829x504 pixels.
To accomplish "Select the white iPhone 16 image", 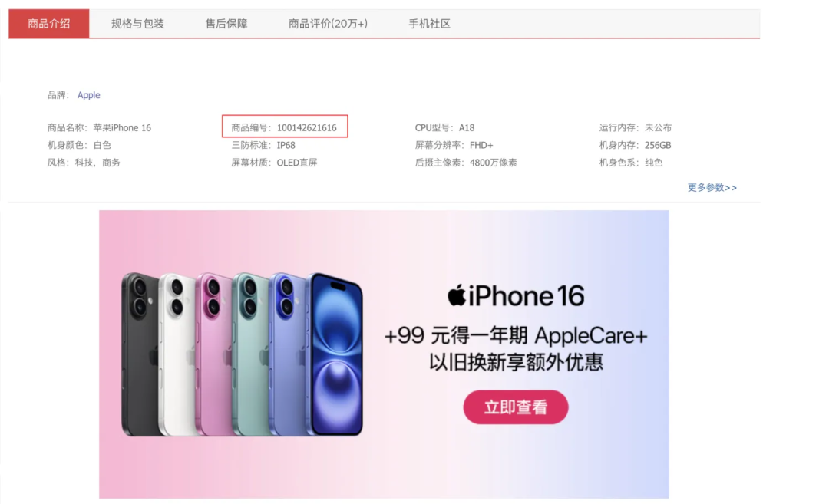I will (177, 354).
